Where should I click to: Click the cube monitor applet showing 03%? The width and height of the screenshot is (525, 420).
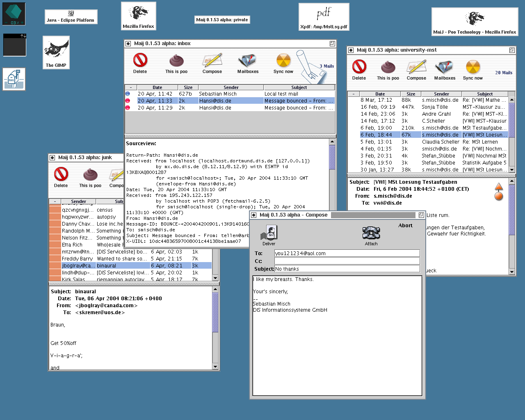(14, 14)
